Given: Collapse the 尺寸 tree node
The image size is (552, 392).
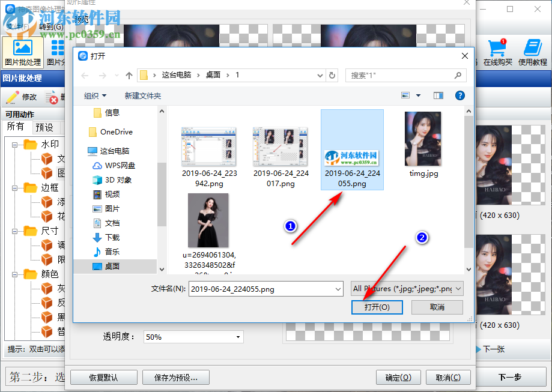Looking at the screenshot, I should (14, 231).
